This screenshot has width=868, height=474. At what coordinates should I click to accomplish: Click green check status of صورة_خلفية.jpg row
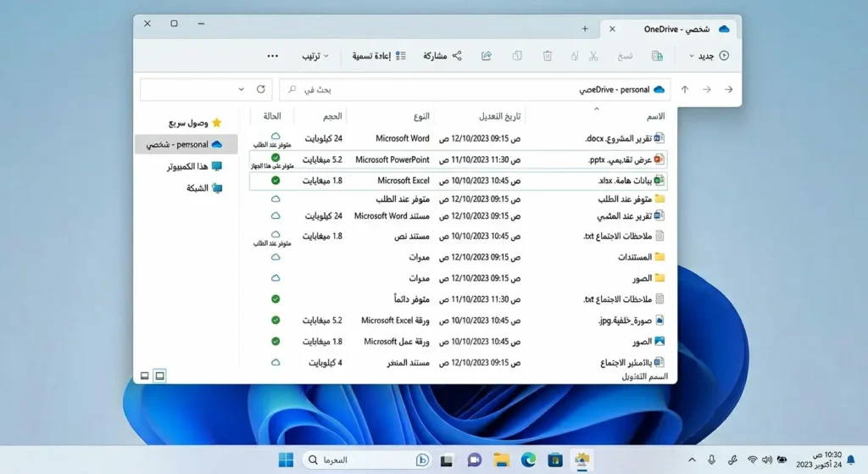(275, 320)
